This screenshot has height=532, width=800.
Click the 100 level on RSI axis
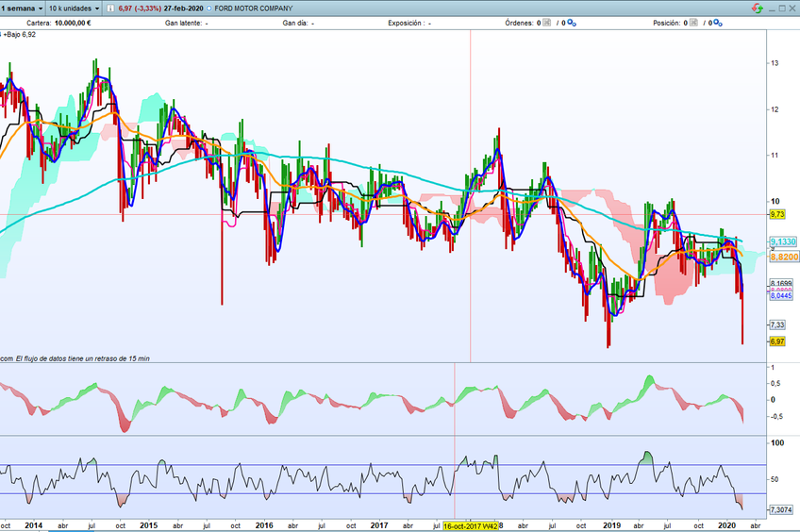click(x=777, y=442)
